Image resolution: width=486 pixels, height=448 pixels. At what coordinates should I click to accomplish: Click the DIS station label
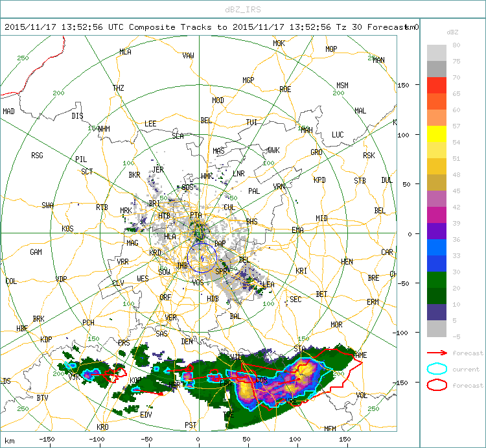click(x=77, y=115)
